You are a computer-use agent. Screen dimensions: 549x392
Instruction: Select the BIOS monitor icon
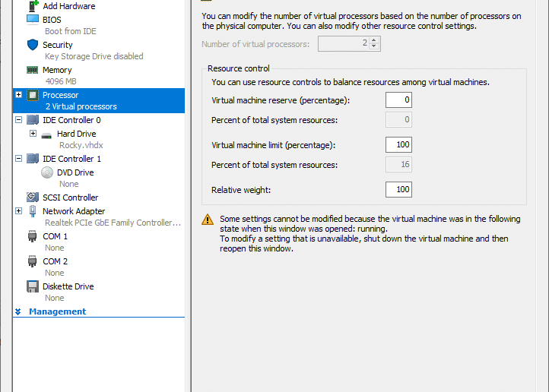tap(33, 19)
